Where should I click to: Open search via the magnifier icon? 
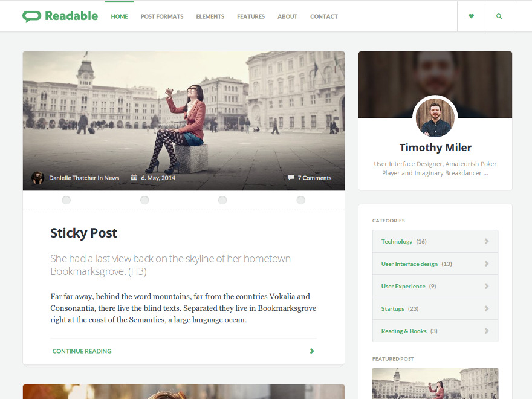[498, 16]
